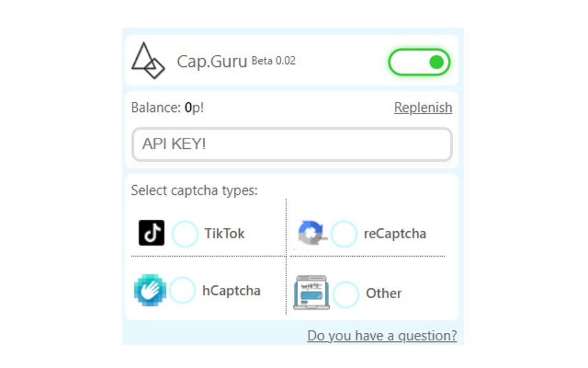Click the Other captcha laptop icon
Screen dimensions: 588x368
pyautogui.click(x=311, y=292)
